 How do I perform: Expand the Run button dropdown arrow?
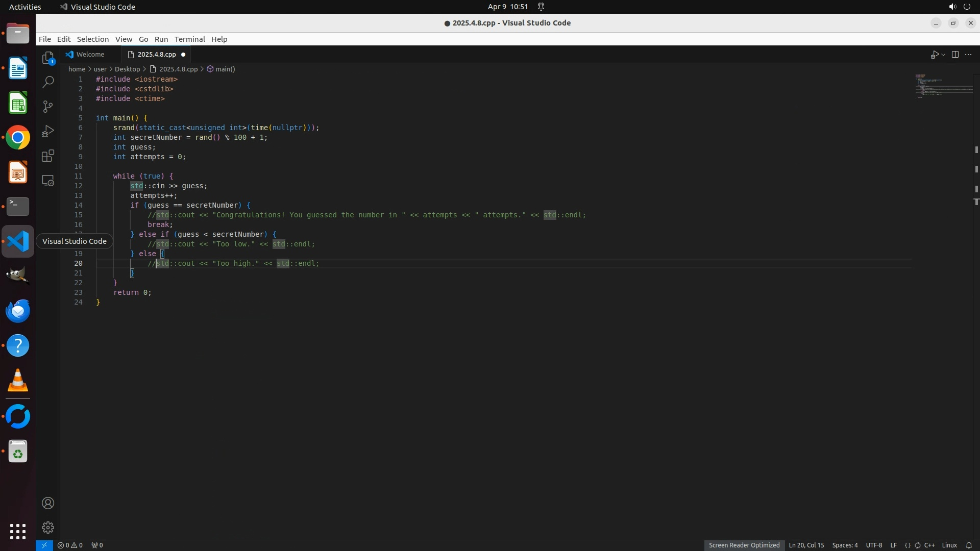pyautogui.click(x=943, y=55)
